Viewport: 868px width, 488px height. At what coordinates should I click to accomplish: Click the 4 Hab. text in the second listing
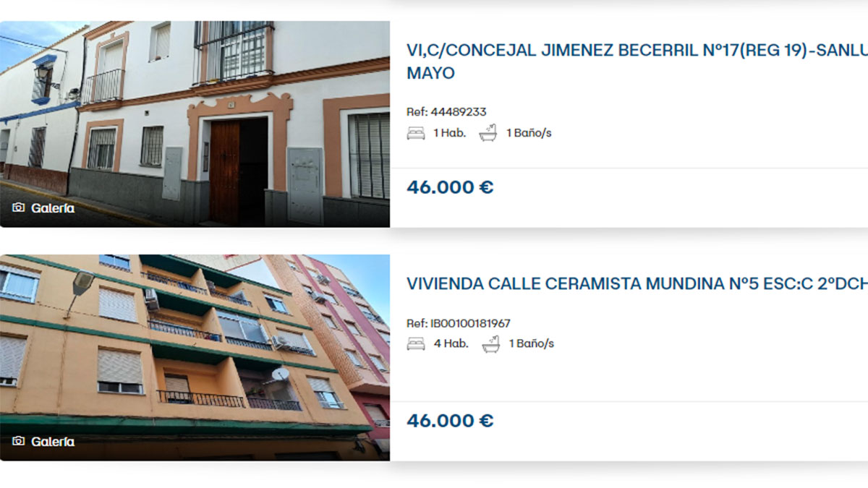point(451,343)
